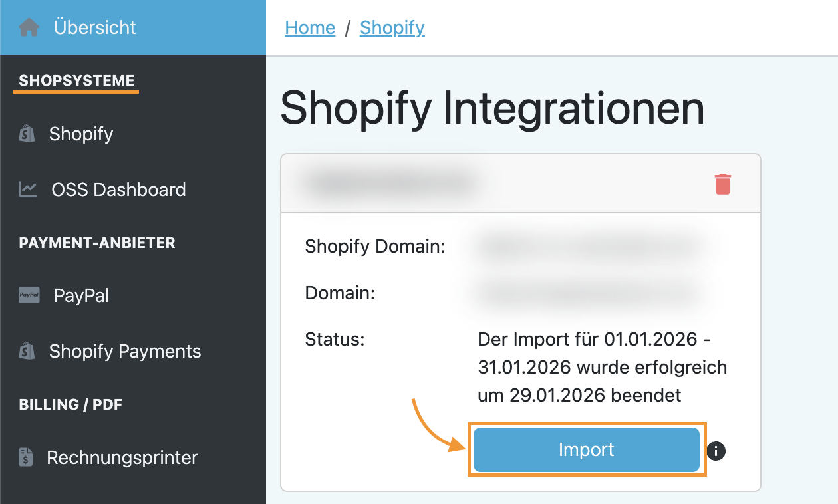Follow the Shopify breadcrumb link
Image resolution: width=838 pixels, height=504 pixels.
(x=392, y=28)
